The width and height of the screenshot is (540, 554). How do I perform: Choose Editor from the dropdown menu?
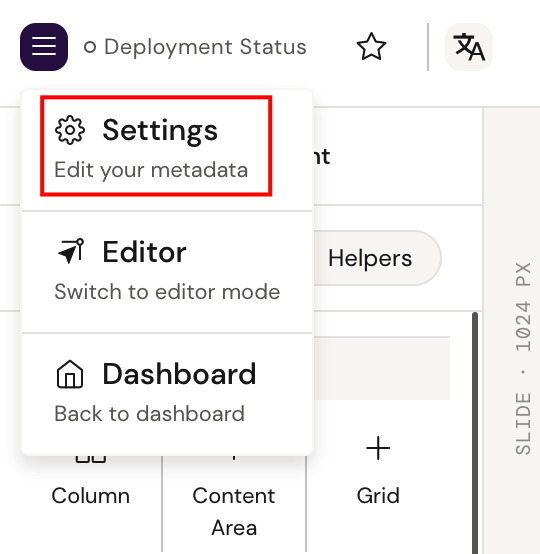click(x=167, y=271)
